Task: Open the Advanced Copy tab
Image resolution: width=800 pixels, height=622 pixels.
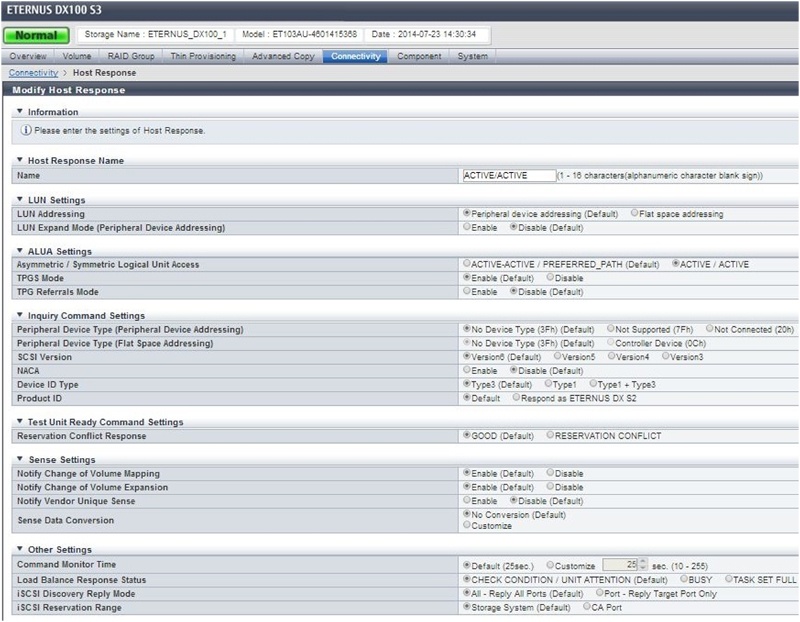Action: 283,56
